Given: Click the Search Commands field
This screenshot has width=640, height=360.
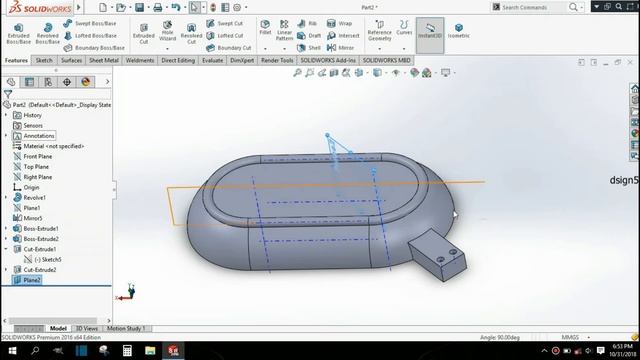Looking at the screenshot, I should point(530,7).
